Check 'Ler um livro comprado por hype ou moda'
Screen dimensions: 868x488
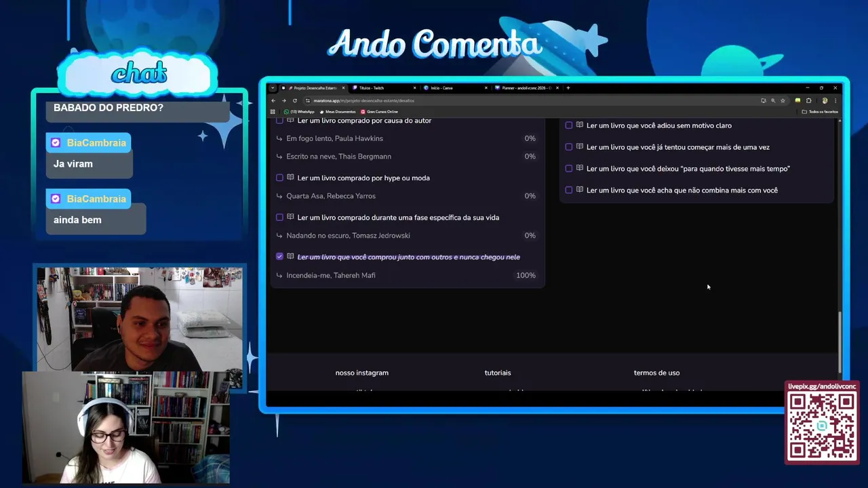click(279, 178)
